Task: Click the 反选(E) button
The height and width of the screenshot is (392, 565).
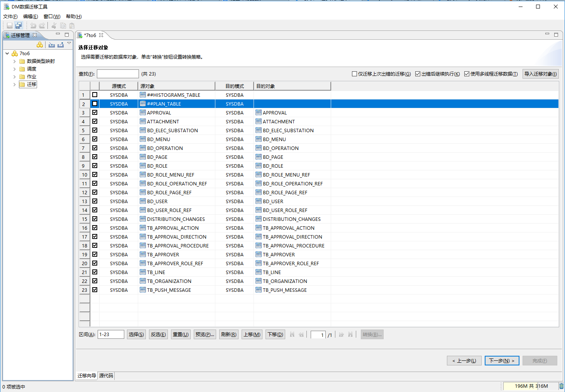Action: pyautogui.click(x=158, y=335)
